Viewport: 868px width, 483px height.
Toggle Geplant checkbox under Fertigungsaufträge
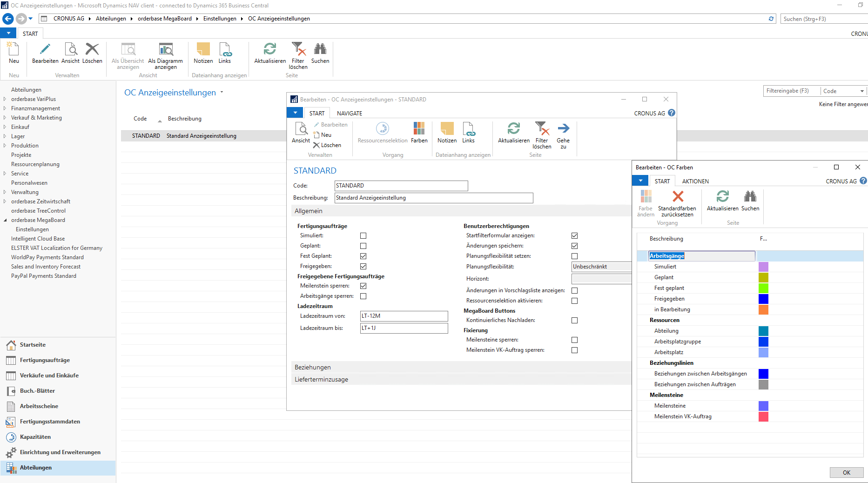point(363,246)
